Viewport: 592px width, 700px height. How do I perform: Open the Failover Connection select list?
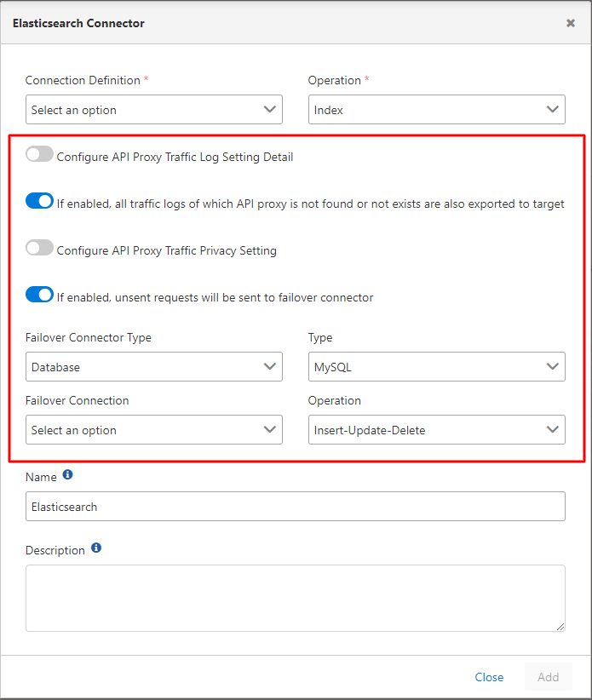click(x=153, y=430)
